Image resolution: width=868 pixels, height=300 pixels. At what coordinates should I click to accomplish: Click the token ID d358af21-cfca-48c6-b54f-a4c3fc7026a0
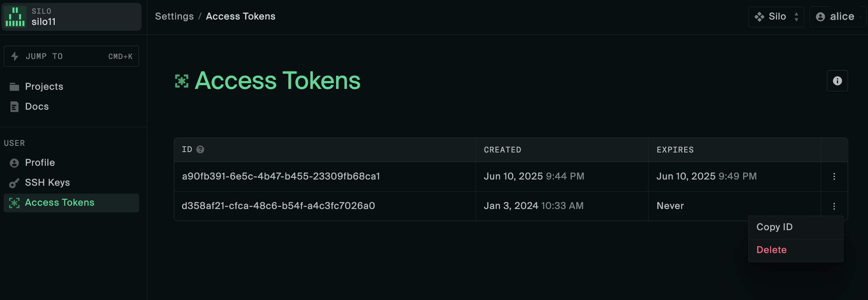[278, 206]
